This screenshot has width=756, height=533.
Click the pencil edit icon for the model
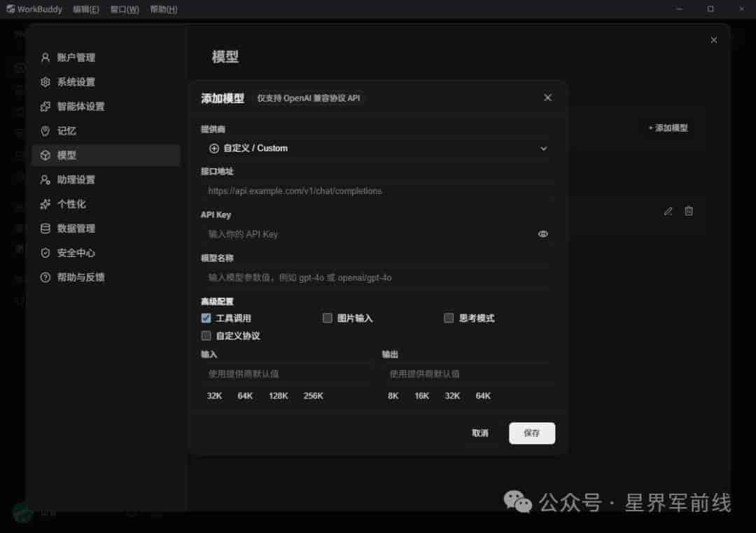668,212
